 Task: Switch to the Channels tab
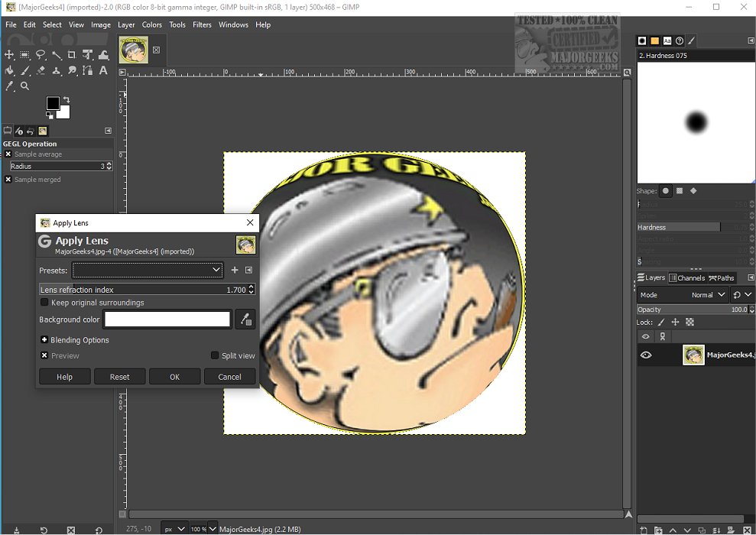pyautogui.click(x=687, y=277)
